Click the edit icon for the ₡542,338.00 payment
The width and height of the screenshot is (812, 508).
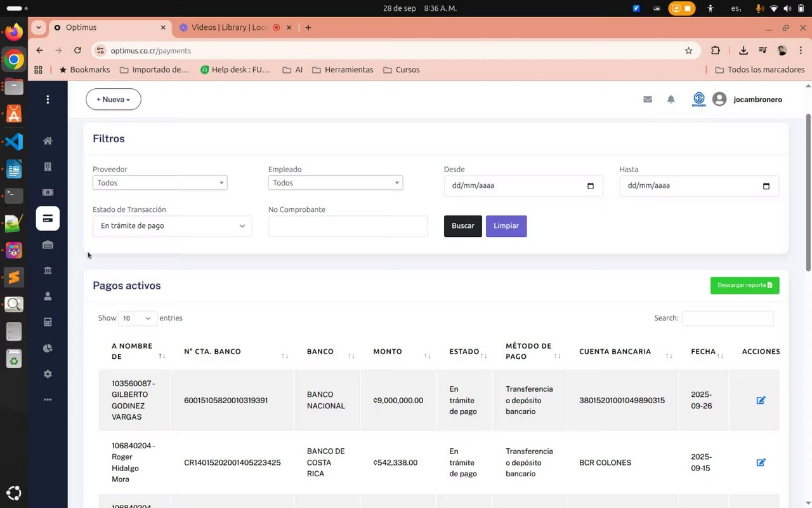(761, 462)
